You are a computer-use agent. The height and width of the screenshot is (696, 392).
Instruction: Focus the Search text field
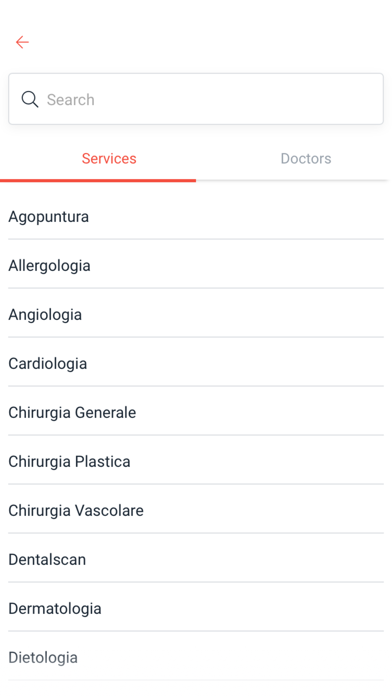pos(196,99)
